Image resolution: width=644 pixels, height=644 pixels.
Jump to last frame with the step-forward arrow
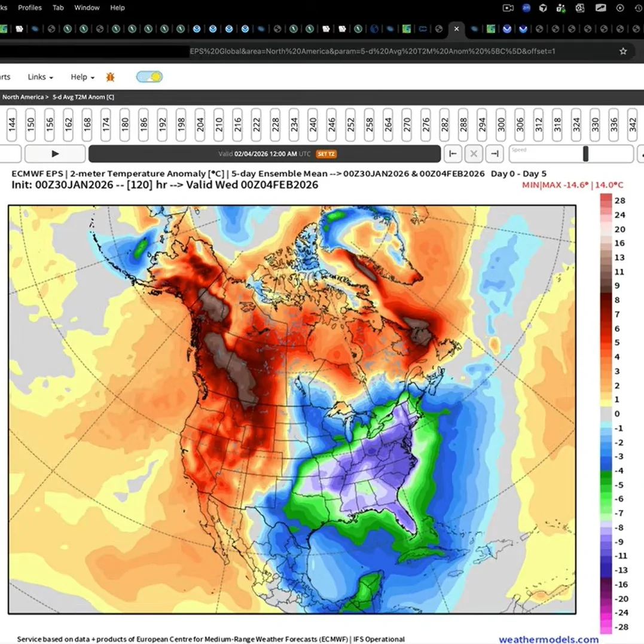pos(495,154)
